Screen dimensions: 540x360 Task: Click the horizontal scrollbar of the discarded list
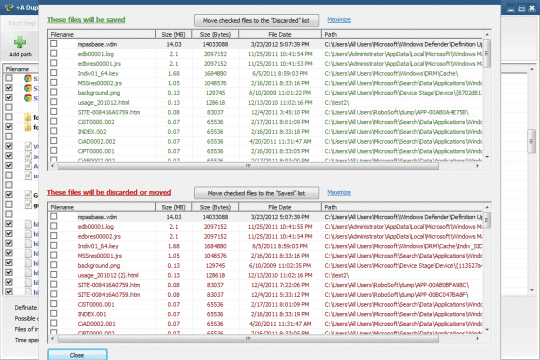(248, 339)
